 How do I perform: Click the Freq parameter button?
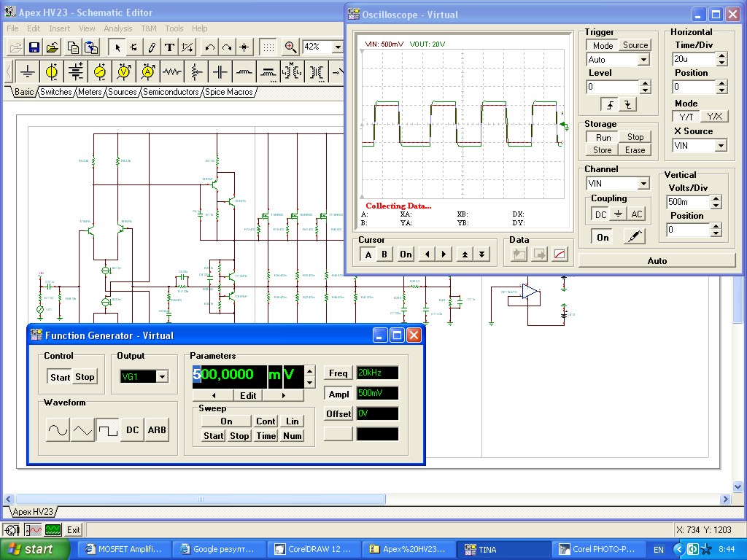tap(338, 373)
